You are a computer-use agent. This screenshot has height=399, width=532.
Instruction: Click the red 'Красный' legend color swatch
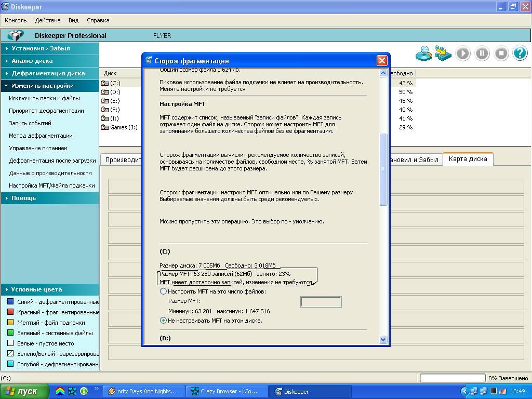[10, 312]
